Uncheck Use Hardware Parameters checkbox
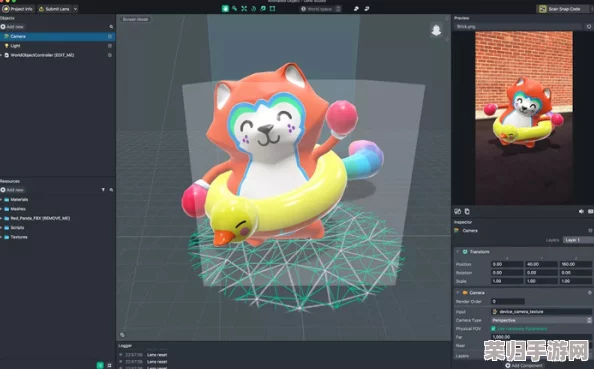This screenshot has width=594, height=369. click(493, 329)
